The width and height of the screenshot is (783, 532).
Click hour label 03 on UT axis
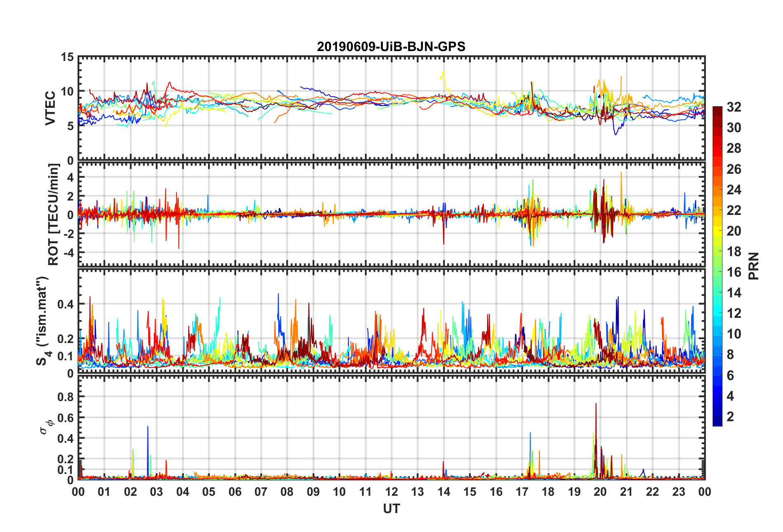[156, 492]
